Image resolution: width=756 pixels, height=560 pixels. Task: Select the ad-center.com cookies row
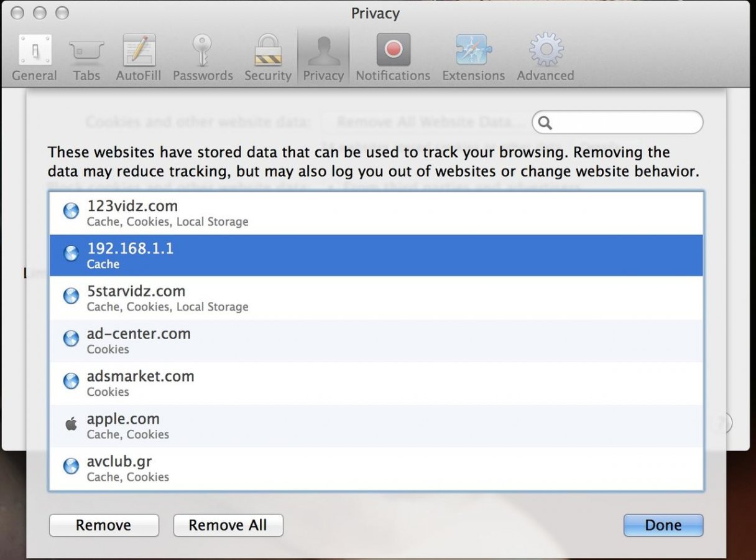(376, 340)
